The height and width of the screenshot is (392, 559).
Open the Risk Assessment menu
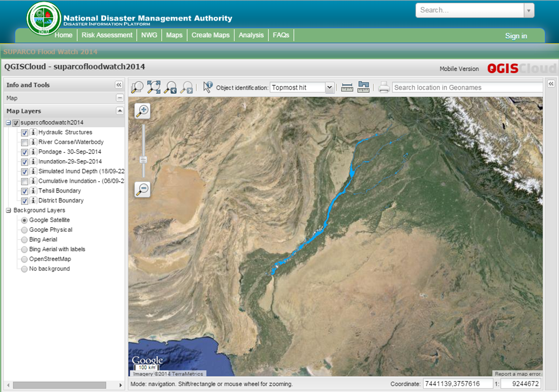pos(107,35)
